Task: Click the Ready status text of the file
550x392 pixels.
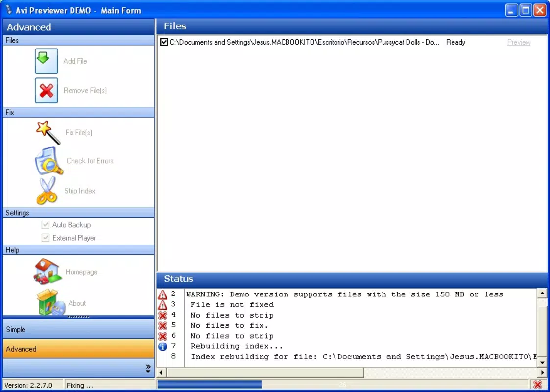Action: click(x=455, y=42)
